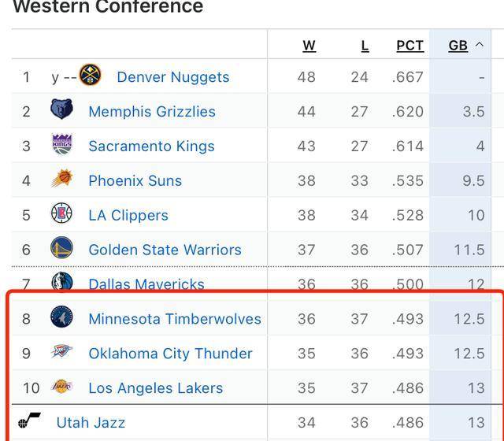504x441 pixels.
Task: Sort standings by PCT column header
Action: pyautogui.click(x=409, y=46)
